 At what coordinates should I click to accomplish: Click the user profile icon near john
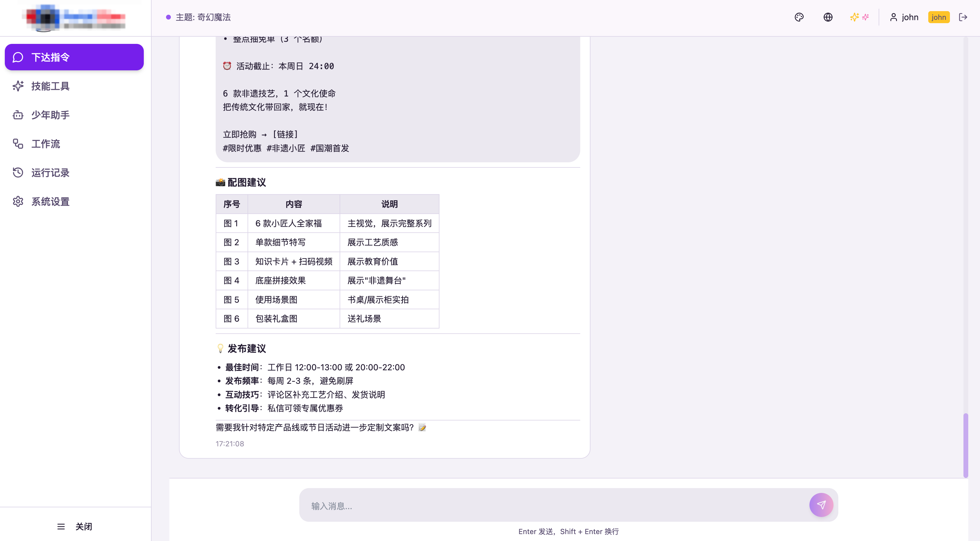pos(893,17)
